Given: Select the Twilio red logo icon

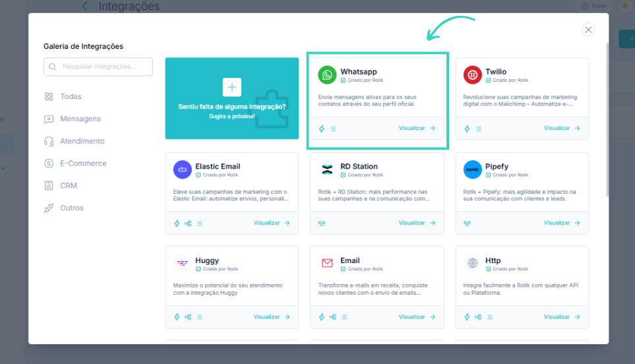Looking at the screenshot, I should (472, 75).
